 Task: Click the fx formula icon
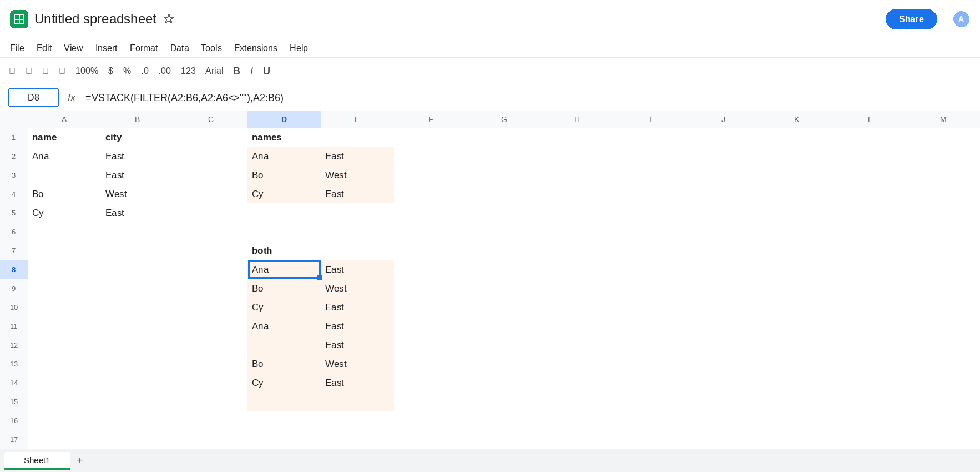point(72,98)
